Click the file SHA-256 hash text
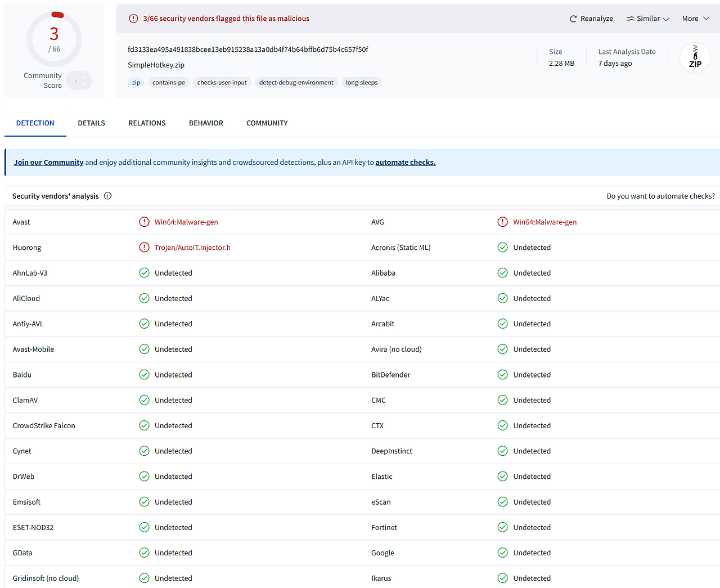 tap(248, 50)
